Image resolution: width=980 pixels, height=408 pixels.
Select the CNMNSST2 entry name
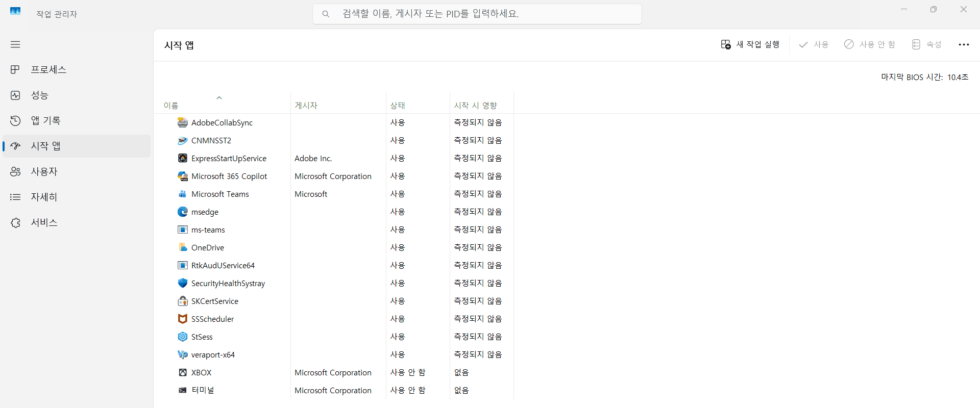(x=211, y=140)
